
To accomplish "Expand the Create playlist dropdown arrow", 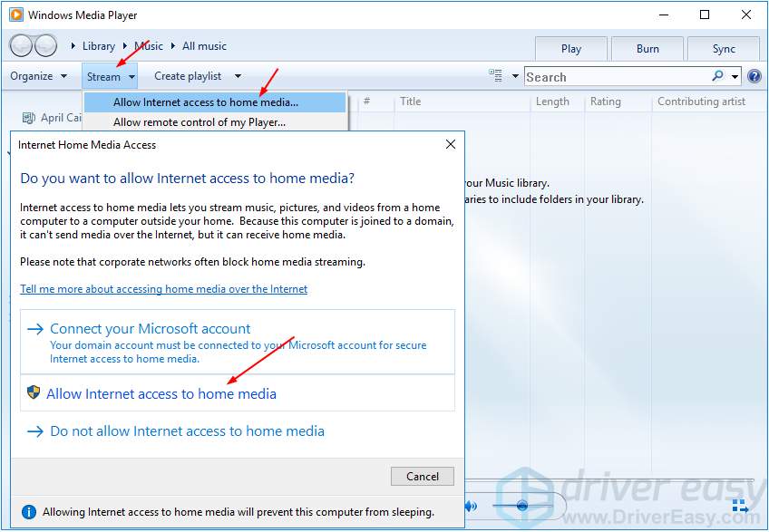I will [x=238, y=76].
